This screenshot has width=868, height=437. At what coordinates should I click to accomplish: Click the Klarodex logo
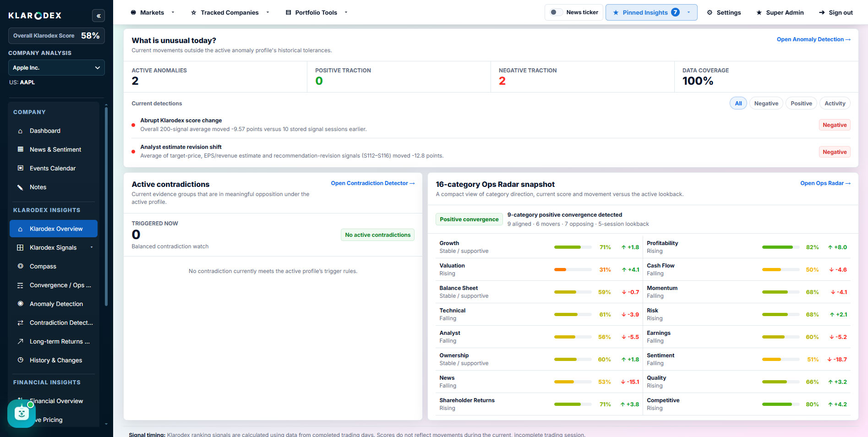click(x=35, y=16)
